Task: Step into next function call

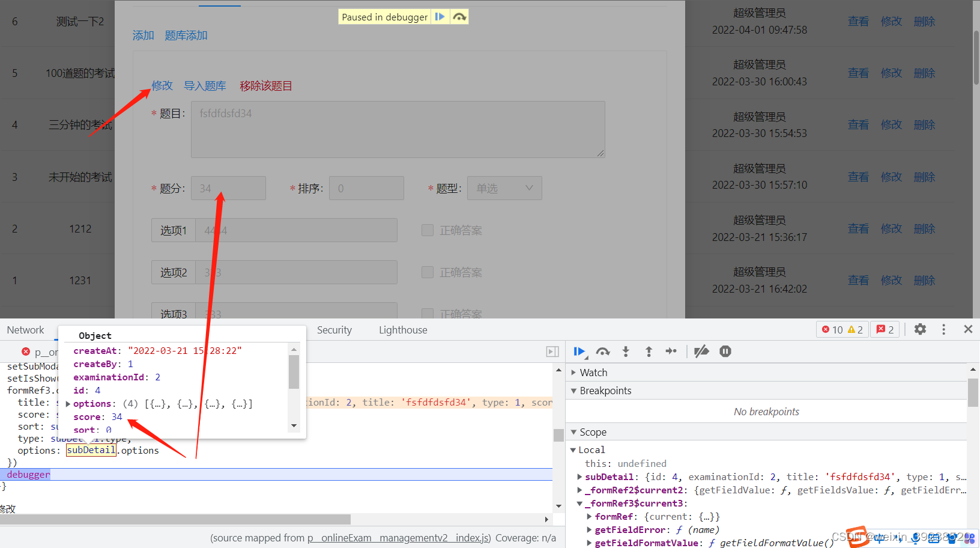Action: click(626, 352)
